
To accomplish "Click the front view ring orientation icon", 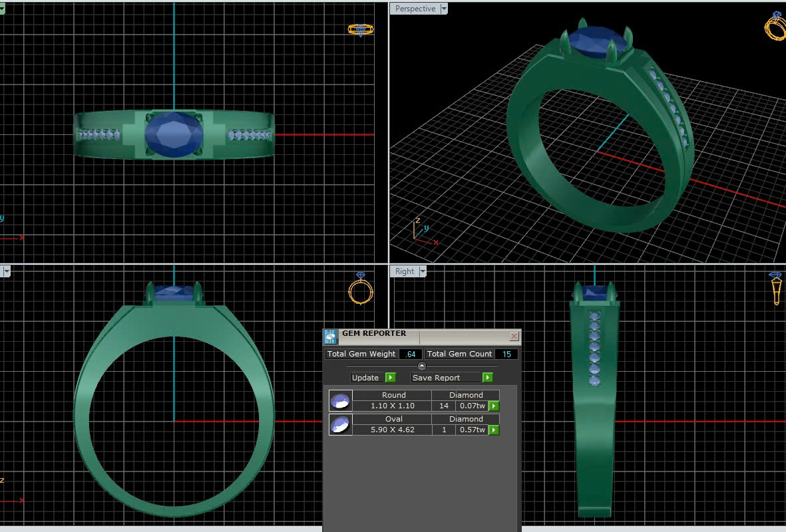I will [361, 289].
